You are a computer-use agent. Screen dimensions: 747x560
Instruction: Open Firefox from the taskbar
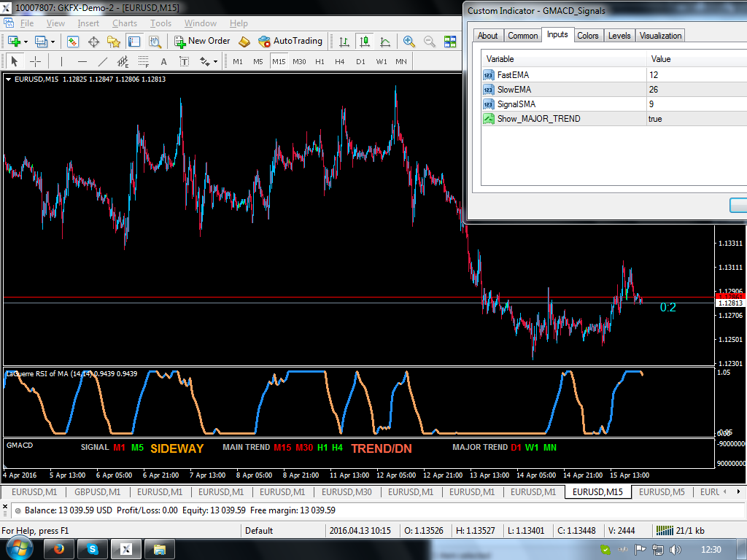pos(58,550)
